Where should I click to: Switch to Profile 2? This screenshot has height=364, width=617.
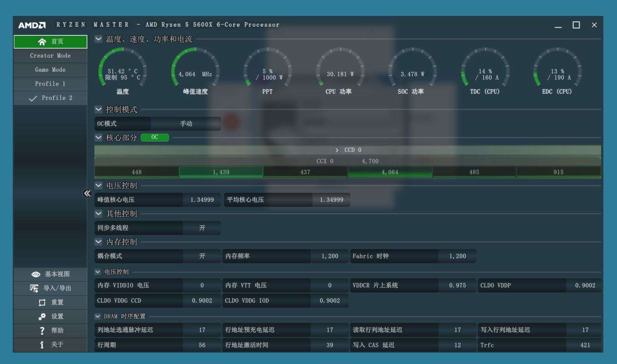pos(51,98)
